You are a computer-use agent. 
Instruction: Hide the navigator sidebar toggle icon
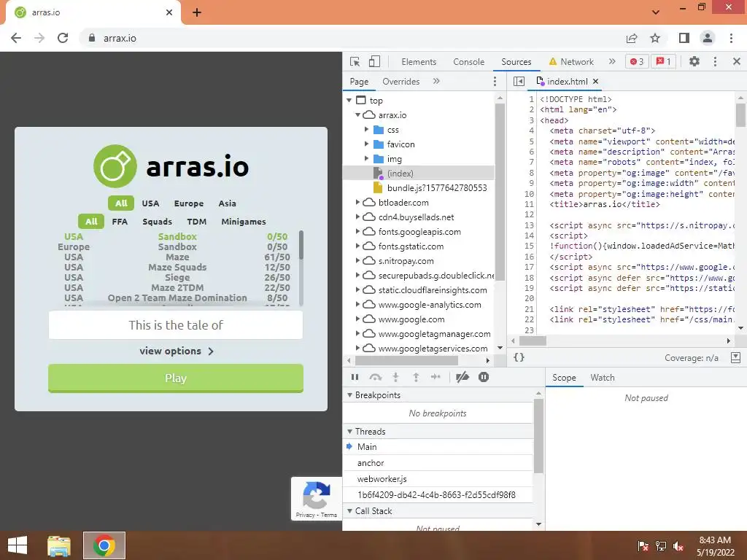[x=519, y=82]
